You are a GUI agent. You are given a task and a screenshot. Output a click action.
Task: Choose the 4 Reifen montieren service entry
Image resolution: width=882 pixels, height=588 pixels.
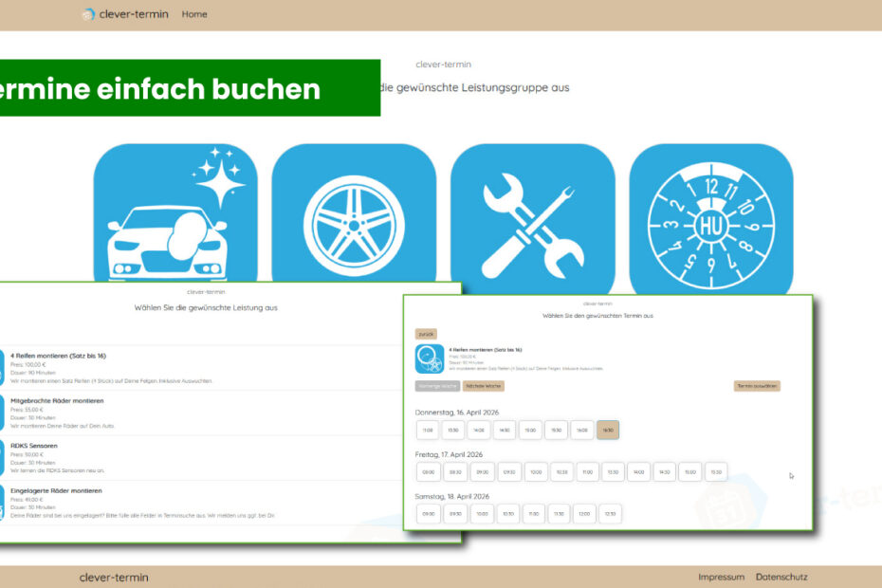point(59,356)
